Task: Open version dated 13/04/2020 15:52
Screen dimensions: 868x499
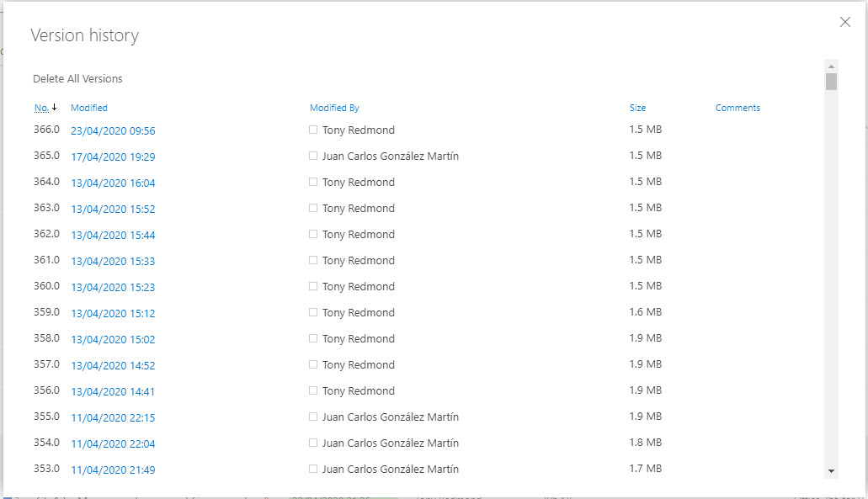Action: [113, 210]
